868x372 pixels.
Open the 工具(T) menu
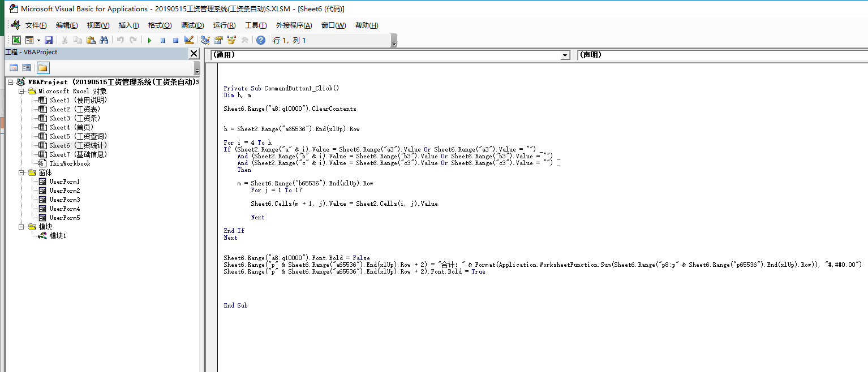[256, 25]
